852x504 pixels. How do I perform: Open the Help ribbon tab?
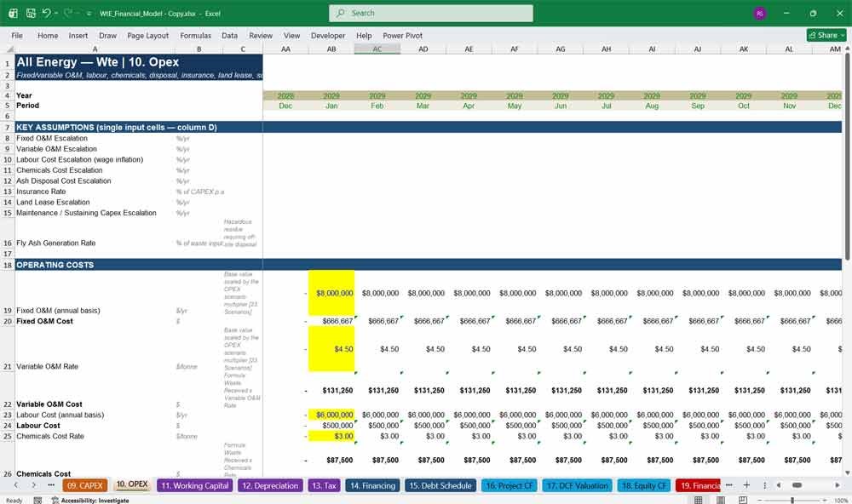point(364,35)
